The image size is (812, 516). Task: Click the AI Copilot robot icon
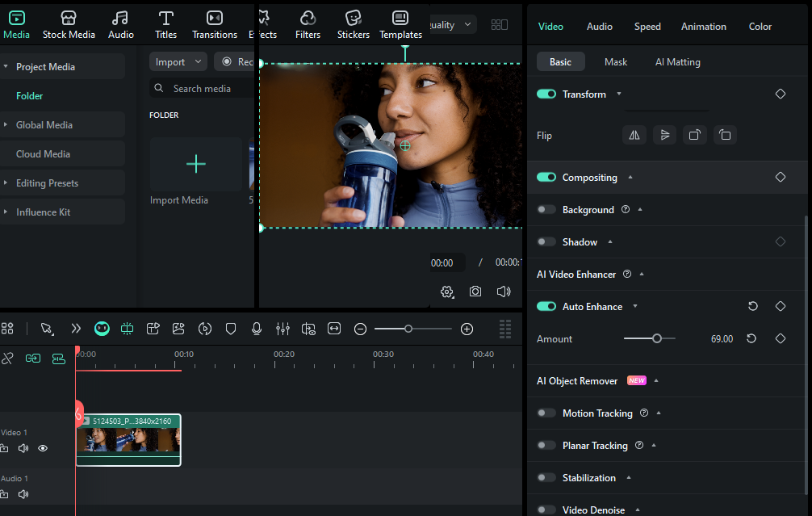coord(102,329)
